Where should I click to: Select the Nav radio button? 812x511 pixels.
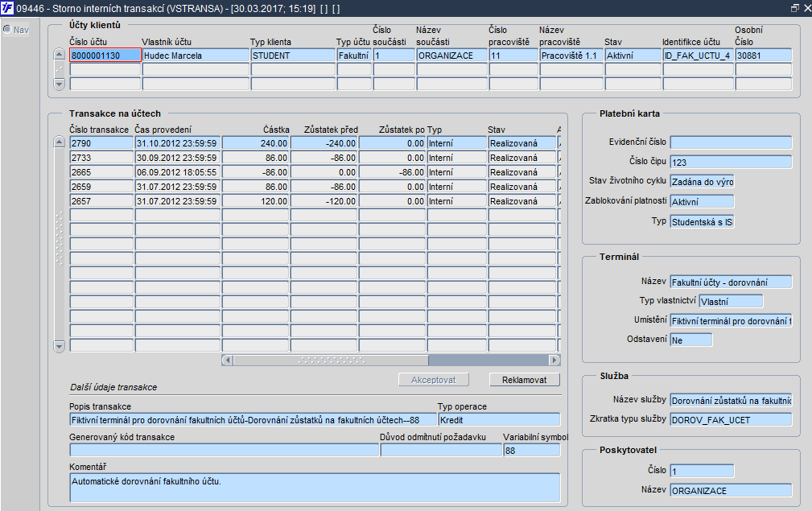click(8, 30)
